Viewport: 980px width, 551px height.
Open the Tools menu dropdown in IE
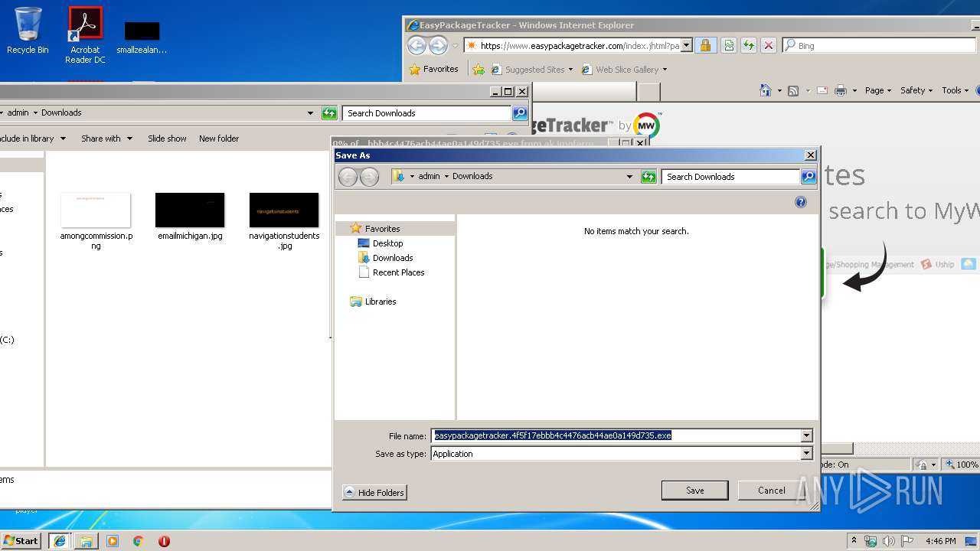(x=955, y=90)
